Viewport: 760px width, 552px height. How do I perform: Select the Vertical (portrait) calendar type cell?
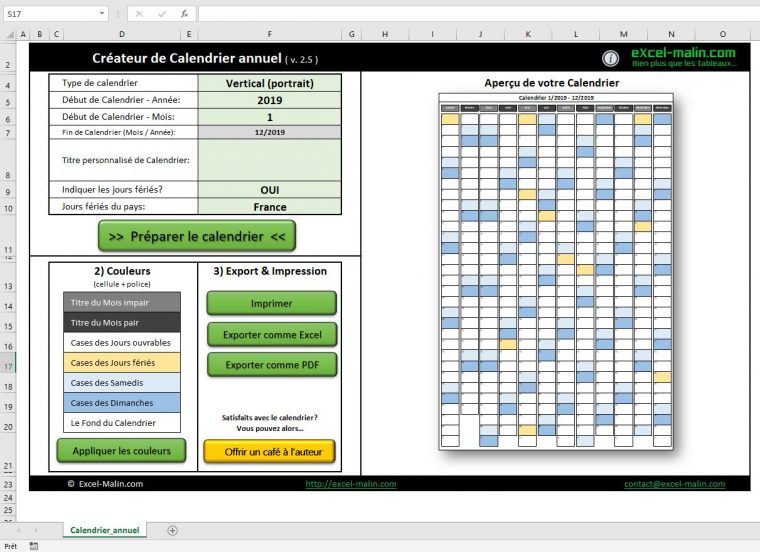269,83
